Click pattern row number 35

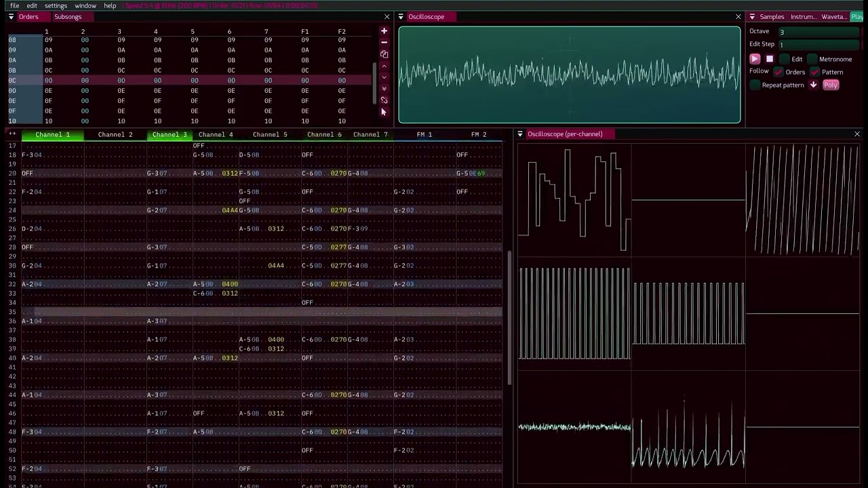click(x=12, y=312)
